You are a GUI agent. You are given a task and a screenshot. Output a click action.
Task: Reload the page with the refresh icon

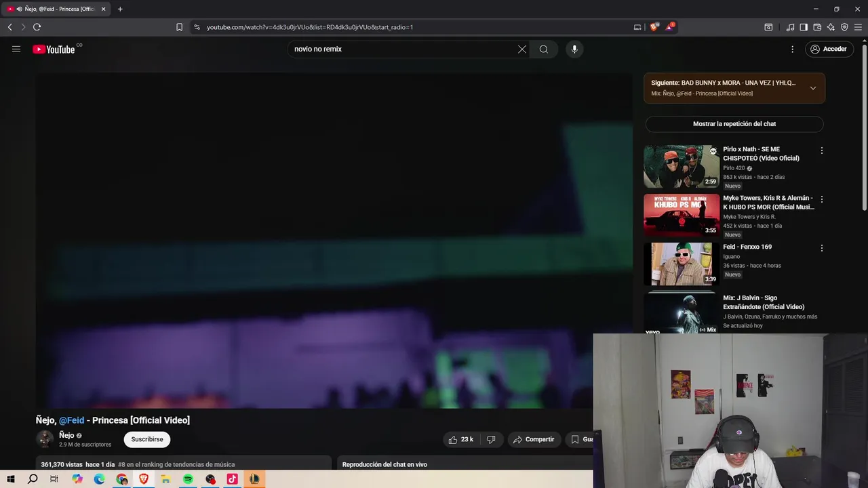[x=37, y=27]
